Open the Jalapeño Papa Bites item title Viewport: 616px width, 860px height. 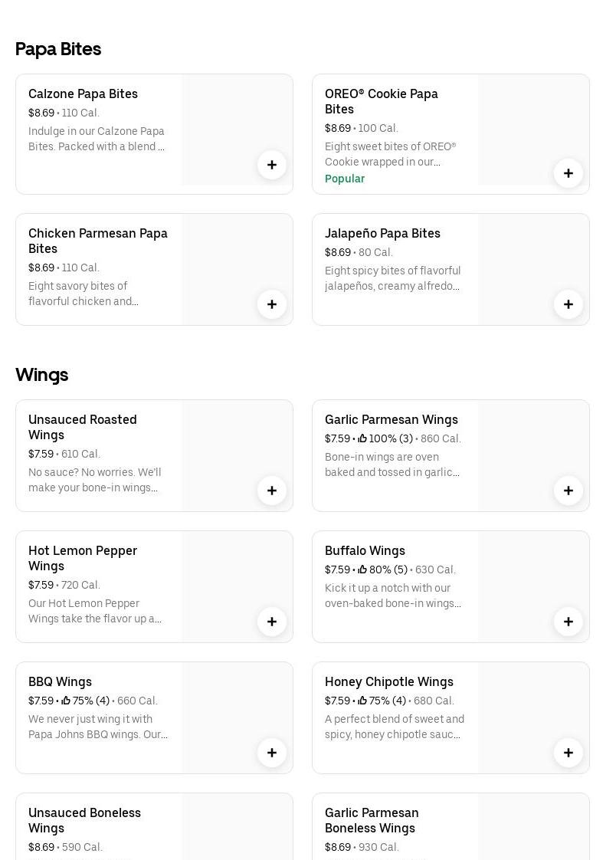point(382,233)
